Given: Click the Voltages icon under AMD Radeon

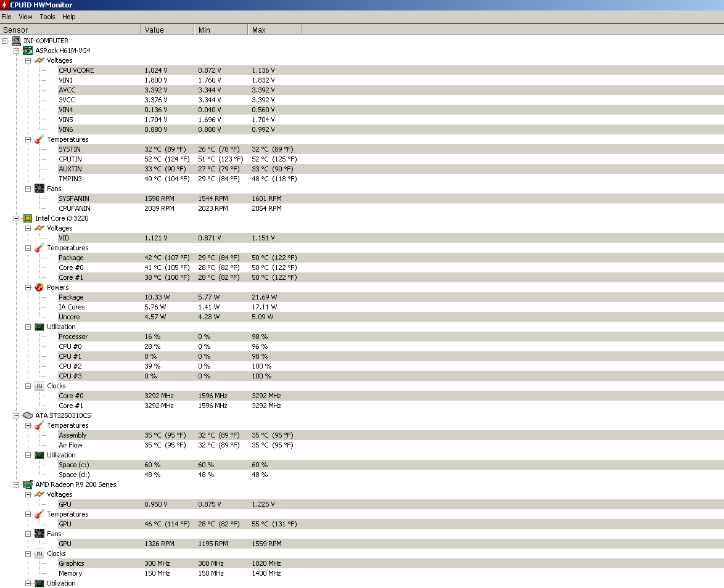Looking at the screenshot, I should [x=39, y=494].
